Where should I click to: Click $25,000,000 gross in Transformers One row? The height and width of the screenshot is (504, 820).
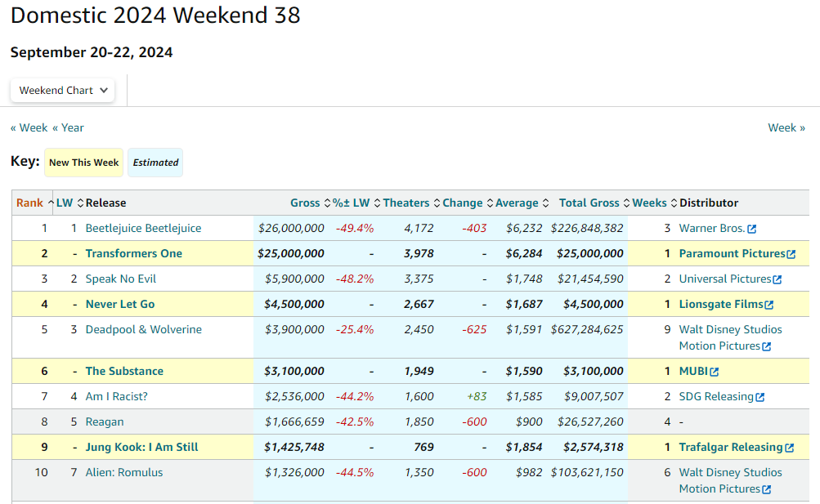tap(291, 253)
